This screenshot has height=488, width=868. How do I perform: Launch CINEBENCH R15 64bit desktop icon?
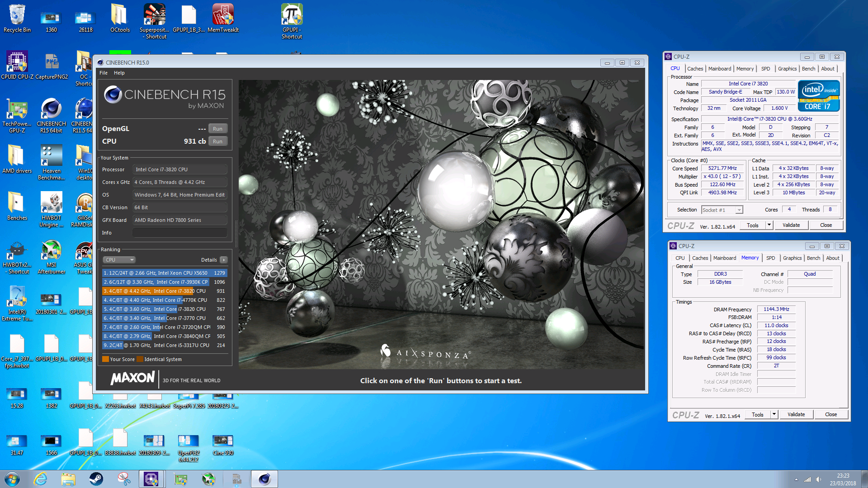52,115
